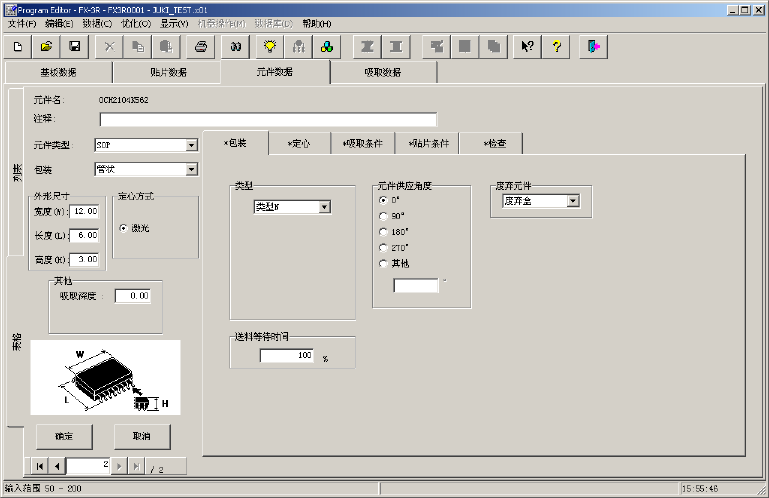
Task: Click the Exit door icon in toolbar
Action: coord(593,47)
